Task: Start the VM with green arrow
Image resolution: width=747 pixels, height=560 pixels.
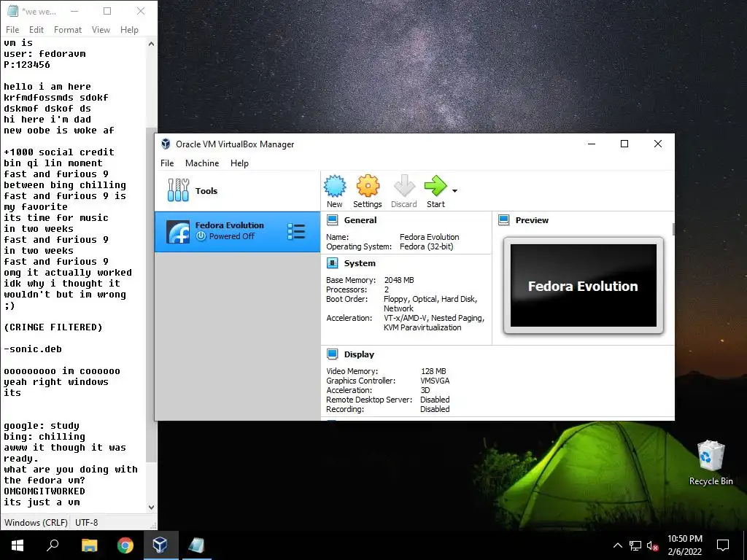Action: [436, 186]
